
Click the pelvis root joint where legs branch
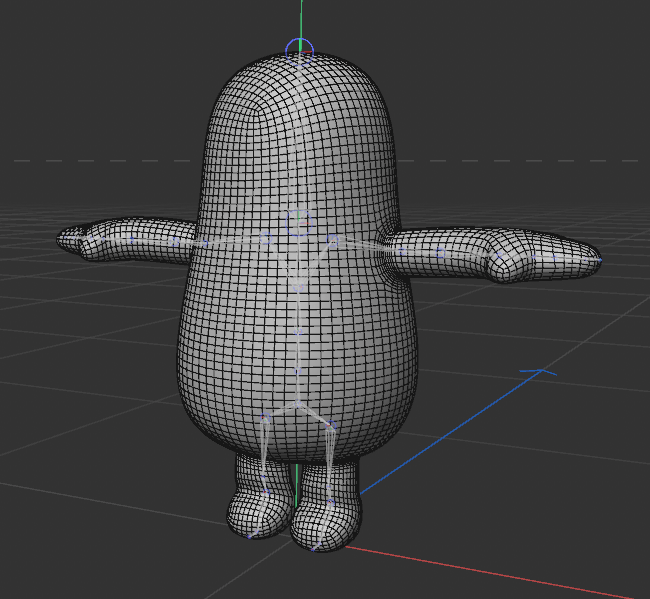297,402
